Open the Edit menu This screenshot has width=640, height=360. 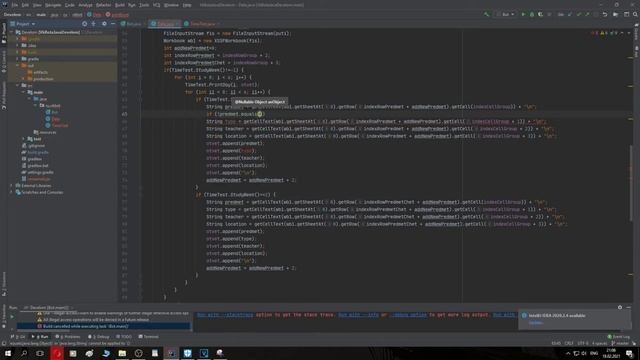click(25, 5)
